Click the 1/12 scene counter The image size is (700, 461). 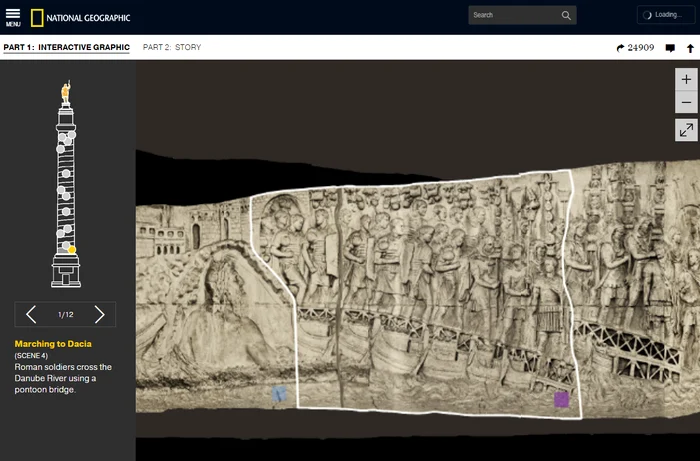coord(66,315)
